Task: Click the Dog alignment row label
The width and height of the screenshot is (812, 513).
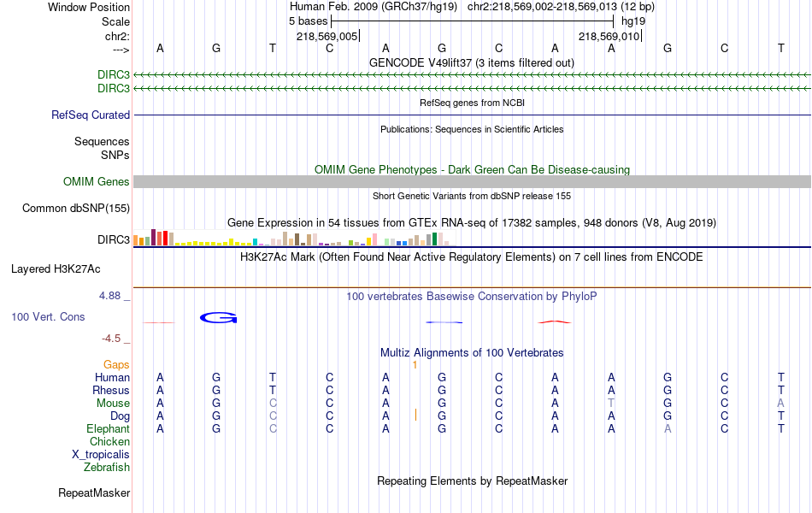Action: [x=120, y=416]
